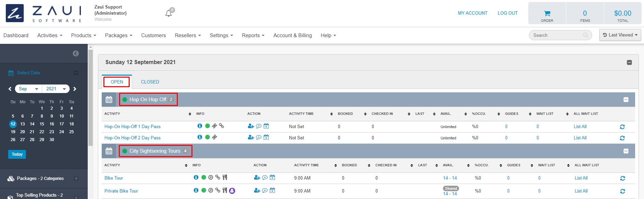The image size is (644, 199).
Task: Refresh the Hop-On Hop-Off 2 Day Pass row
Action: coord(622,138)
